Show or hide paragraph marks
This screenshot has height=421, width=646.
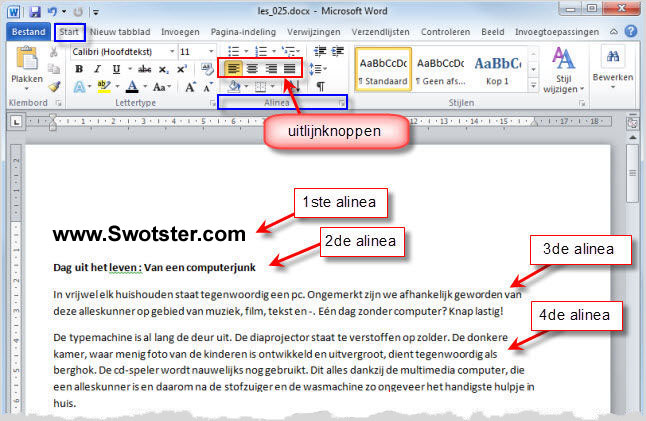(x=320, y=87)
